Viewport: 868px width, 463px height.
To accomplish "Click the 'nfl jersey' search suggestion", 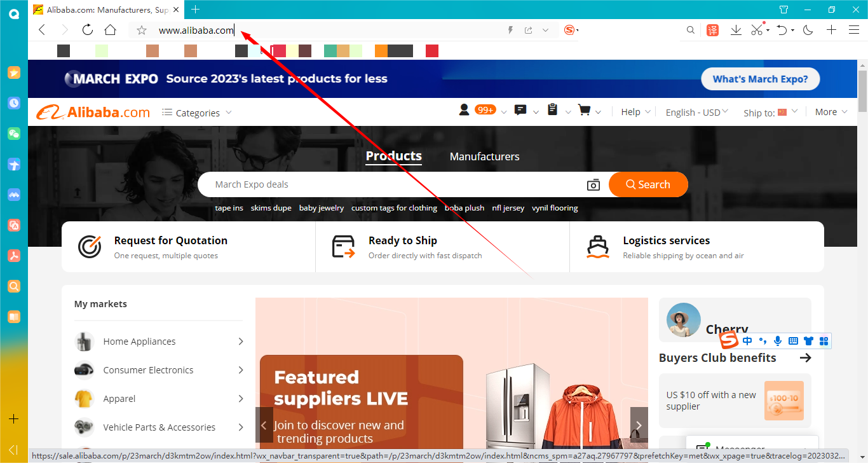I will (508, 208).
